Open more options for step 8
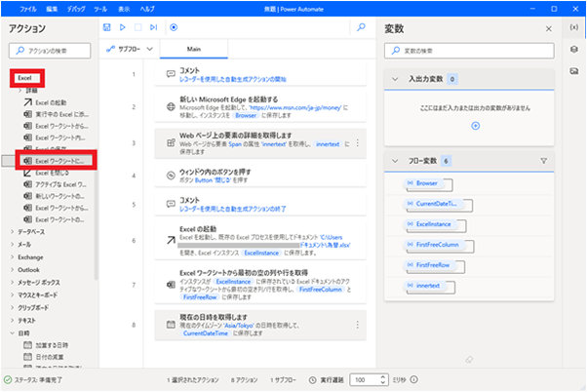Viewport: 587px width, 392px height. (358, 325)
